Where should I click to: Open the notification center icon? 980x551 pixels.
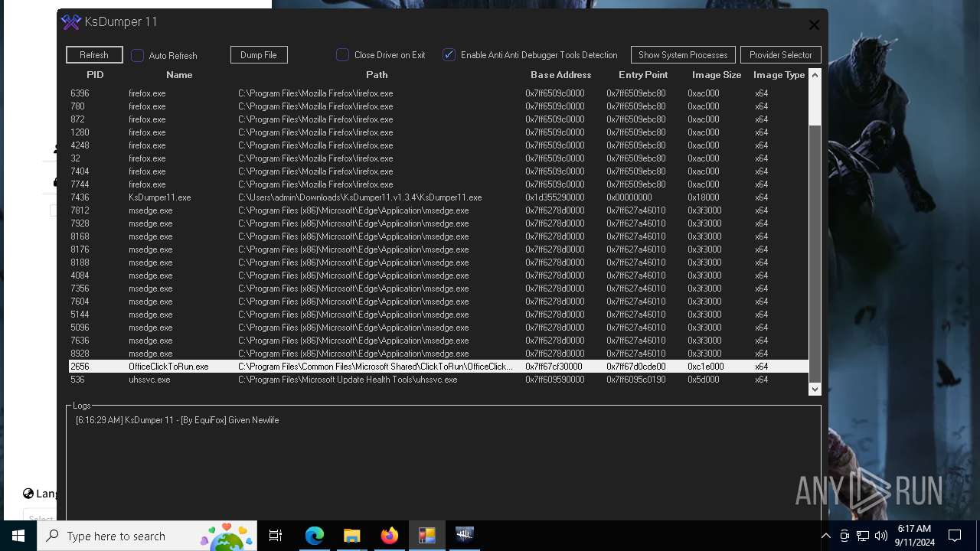[x=955, y=536]
